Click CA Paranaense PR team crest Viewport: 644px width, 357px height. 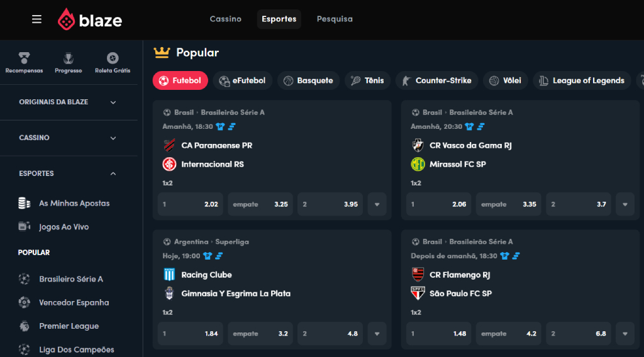[x=169, y=145]
